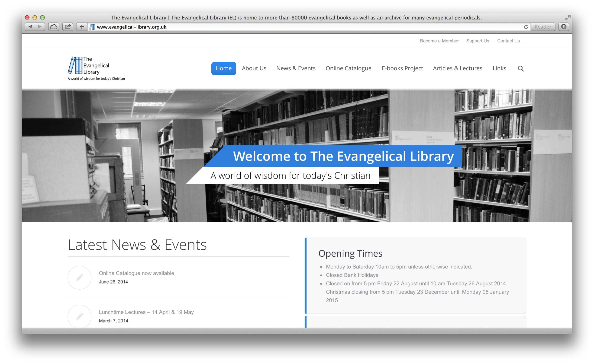Open the Links menu item
The image size is (594, 364).
(x=499, y=68)
